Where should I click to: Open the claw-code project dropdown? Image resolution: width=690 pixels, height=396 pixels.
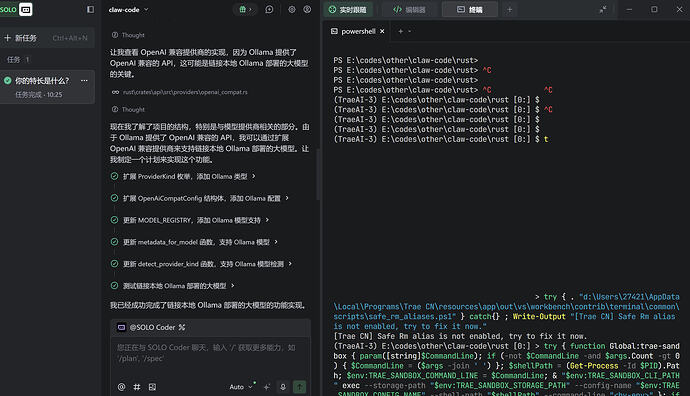(x=128, y=9)
